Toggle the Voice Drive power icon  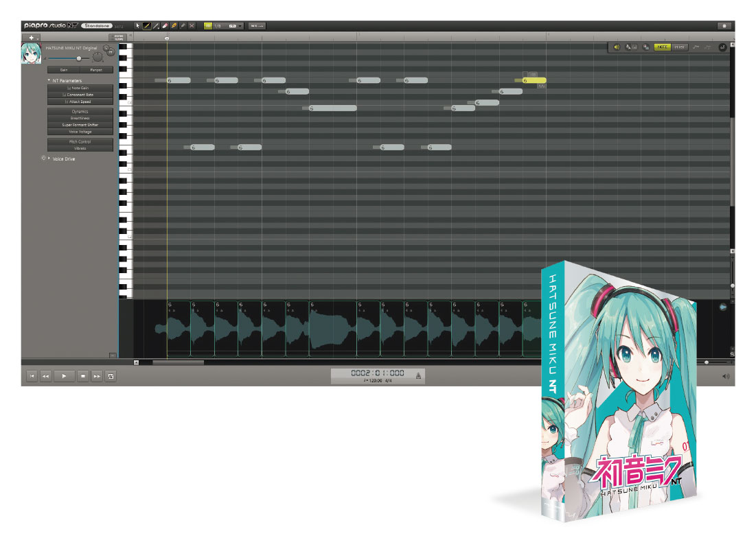(43, 158)
